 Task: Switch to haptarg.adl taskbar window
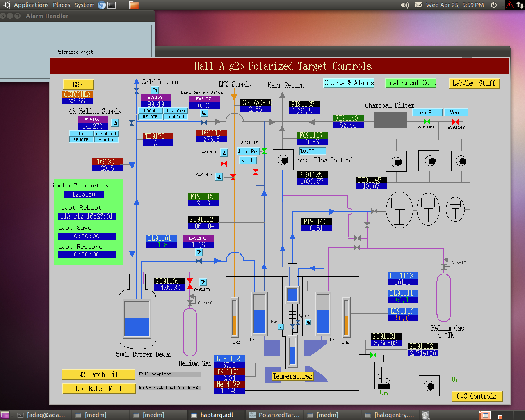(216, 415)
